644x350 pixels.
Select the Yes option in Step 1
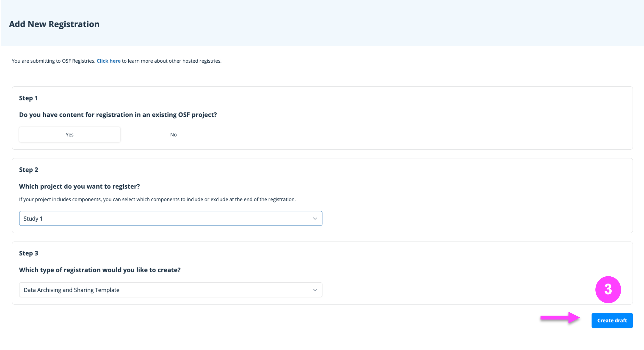tap(69, 135)
